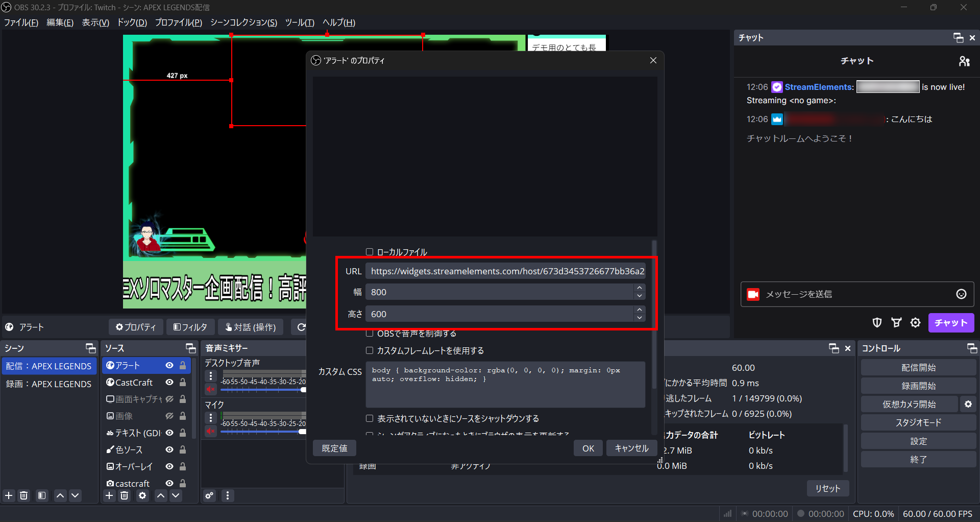Open virtual camera settings gear
Screen dimensions: 980x522
coord(968,404)
